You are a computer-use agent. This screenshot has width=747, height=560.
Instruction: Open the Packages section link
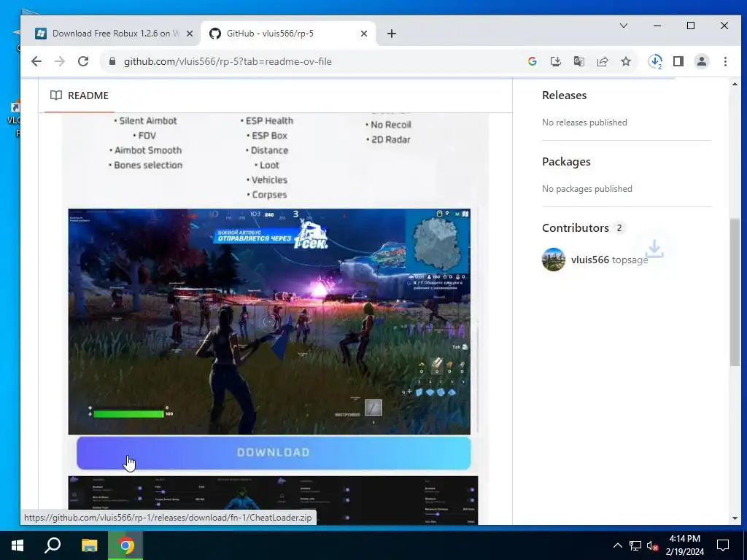[x=566, y=161]
